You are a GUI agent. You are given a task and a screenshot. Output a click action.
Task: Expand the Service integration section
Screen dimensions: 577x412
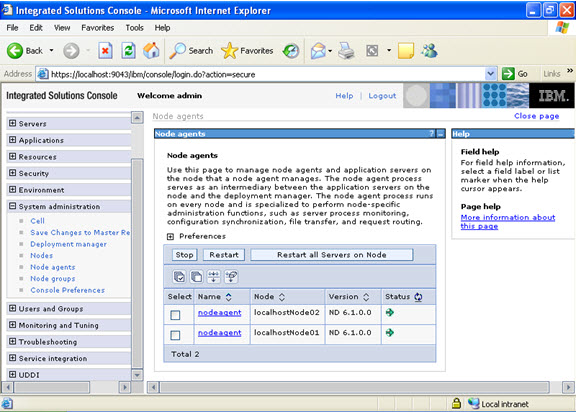point(13,358)
